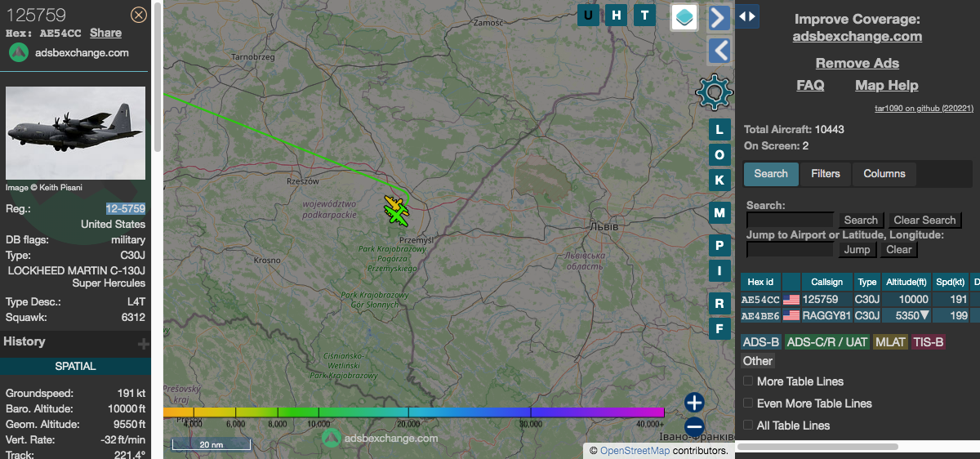This screenshot has height=459, width=980.
Task: Click the SPATIAL section header
Action: tap(75, 367)
